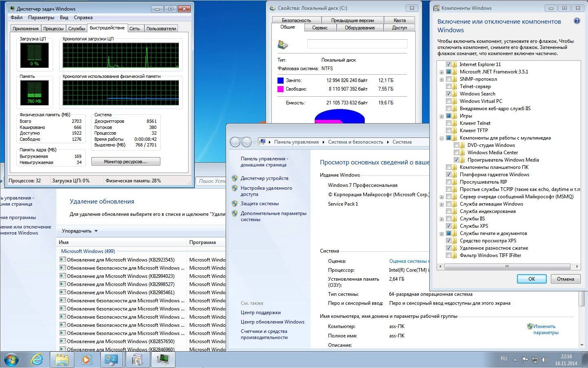Uncheck Службы XPS checkbox
588x368 pixels.
448,226
